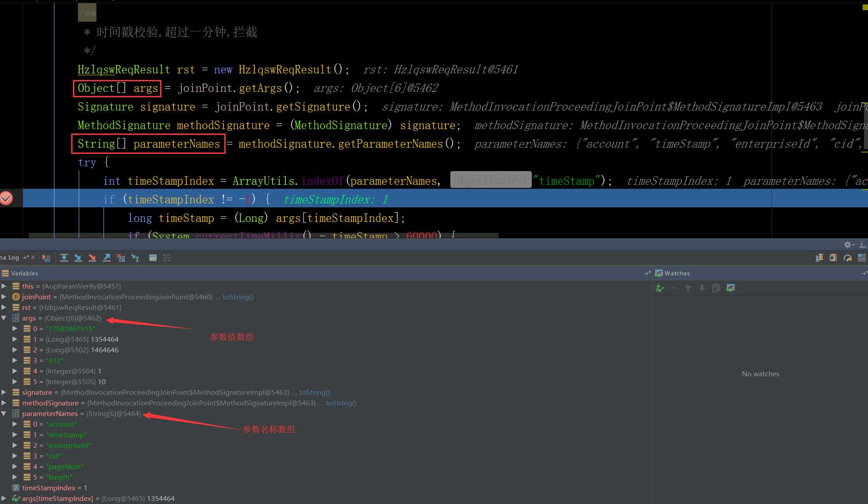
Task: Expand args element 0 "17681867515"
Action: [15, 328]
